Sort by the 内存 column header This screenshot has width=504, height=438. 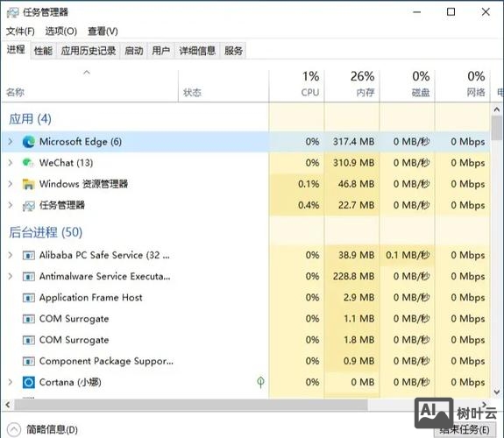coord(351,85)
